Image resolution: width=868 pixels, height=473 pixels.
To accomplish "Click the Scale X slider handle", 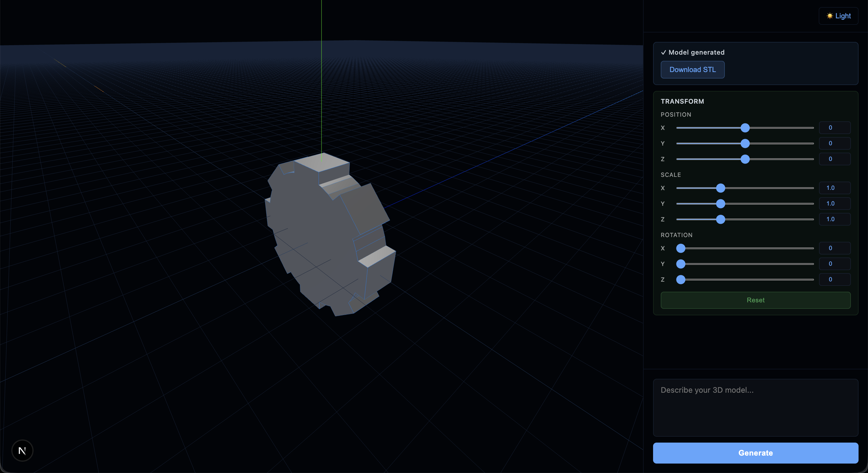I will pos(720,188).
